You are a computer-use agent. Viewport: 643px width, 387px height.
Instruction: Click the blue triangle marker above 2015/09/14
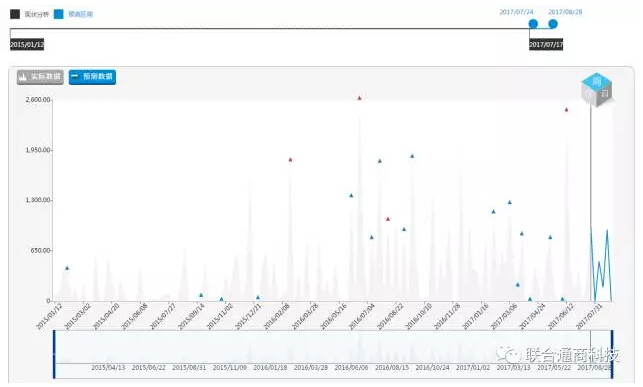(201, 295)
